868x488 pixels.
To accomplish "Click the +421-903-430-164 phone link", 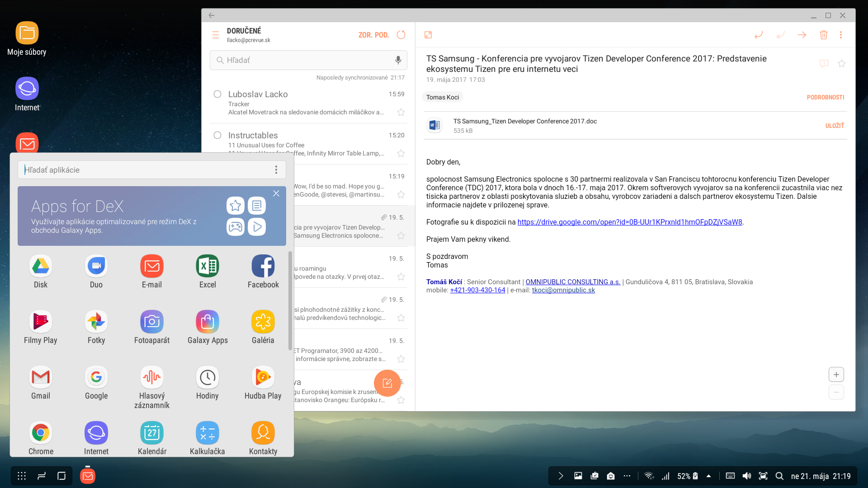I will tap(477, 290).
